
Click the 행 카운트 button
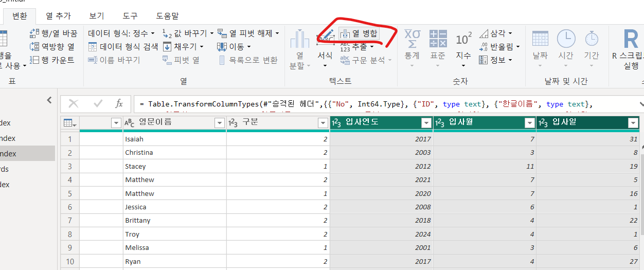(x=52, y=60)
